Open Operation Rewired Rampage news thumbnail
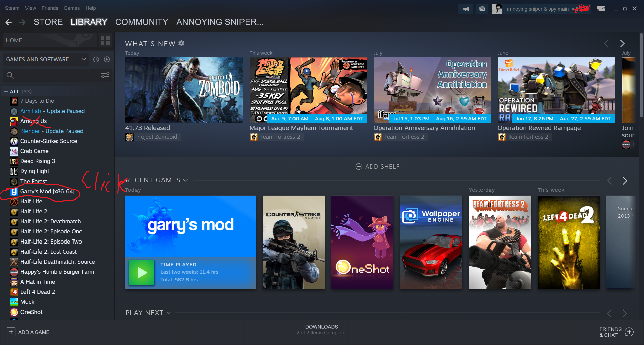Viewport: 644px width, 345px height. (x=556, y=90)
